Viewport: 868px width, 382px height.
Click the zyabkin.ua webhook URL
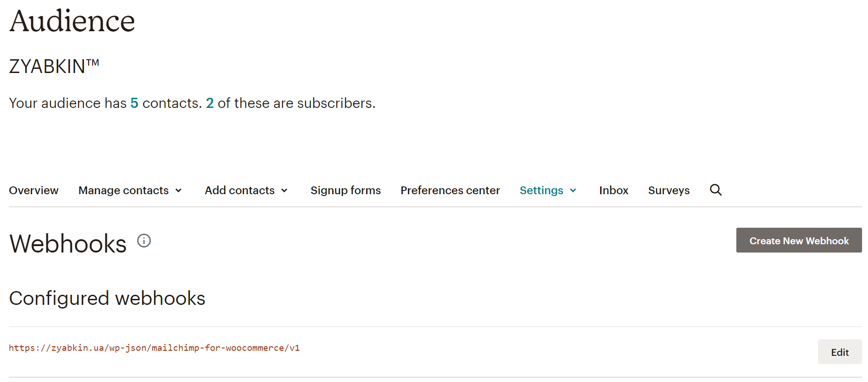click(x=155, y=348)
